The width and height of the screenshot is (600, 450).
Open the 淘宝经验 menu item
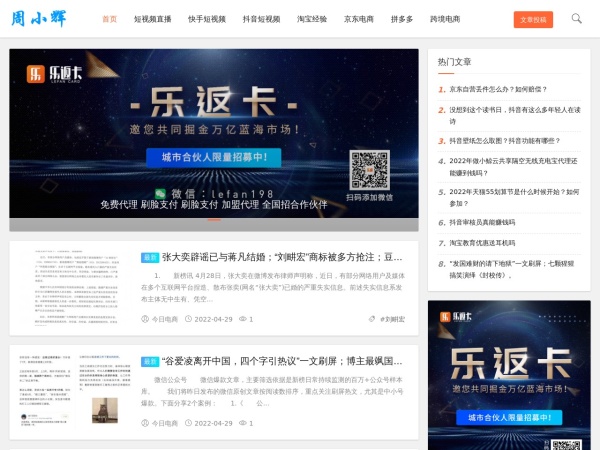point(312,19)
